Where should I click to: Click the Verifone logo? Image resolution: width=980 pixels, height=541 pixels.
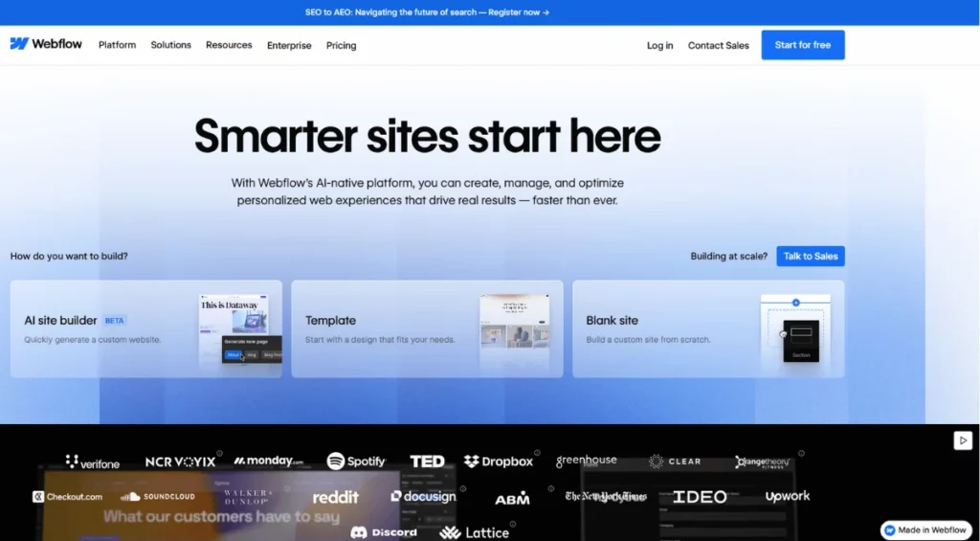point(93,462)
